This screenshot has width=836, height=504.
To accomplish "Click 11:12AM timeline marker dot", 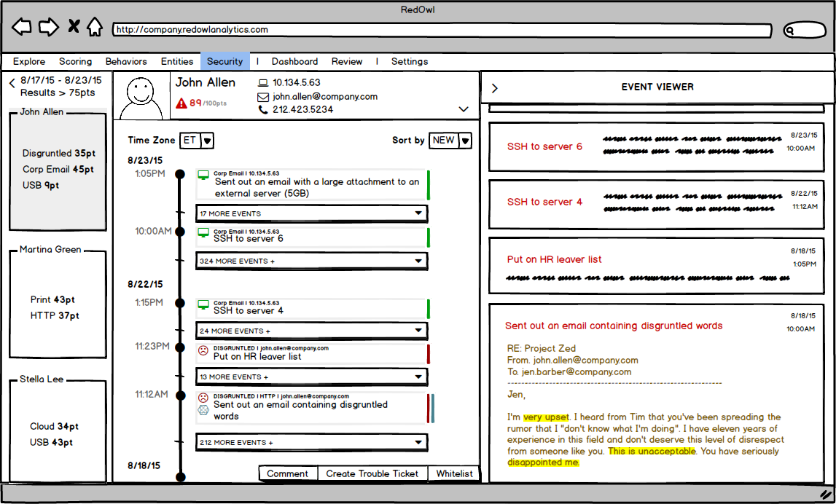I will tap(180, 395).
